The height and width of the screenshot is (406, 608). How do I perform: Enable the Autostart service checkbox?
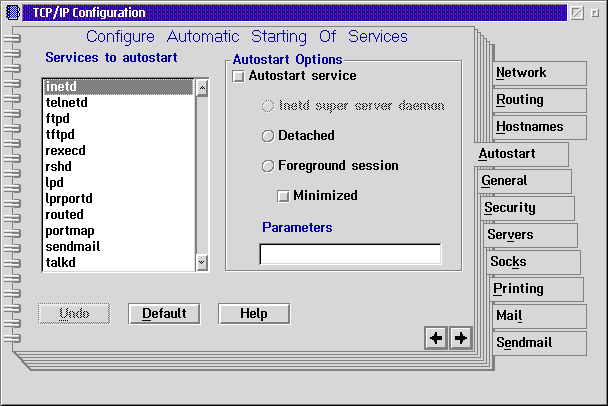point(239,76)
